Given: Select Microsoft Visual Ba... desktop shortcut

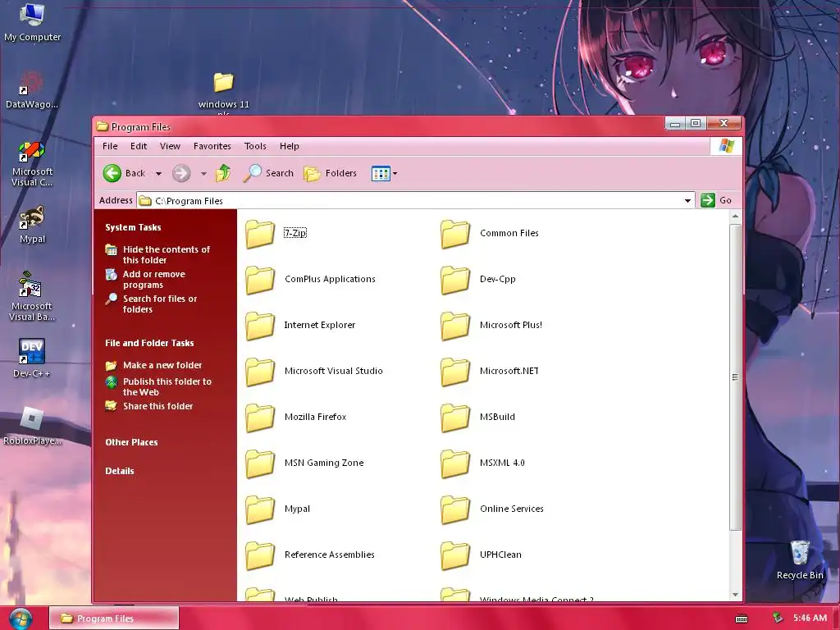Looking at the screenshot, I should [32, 295].
